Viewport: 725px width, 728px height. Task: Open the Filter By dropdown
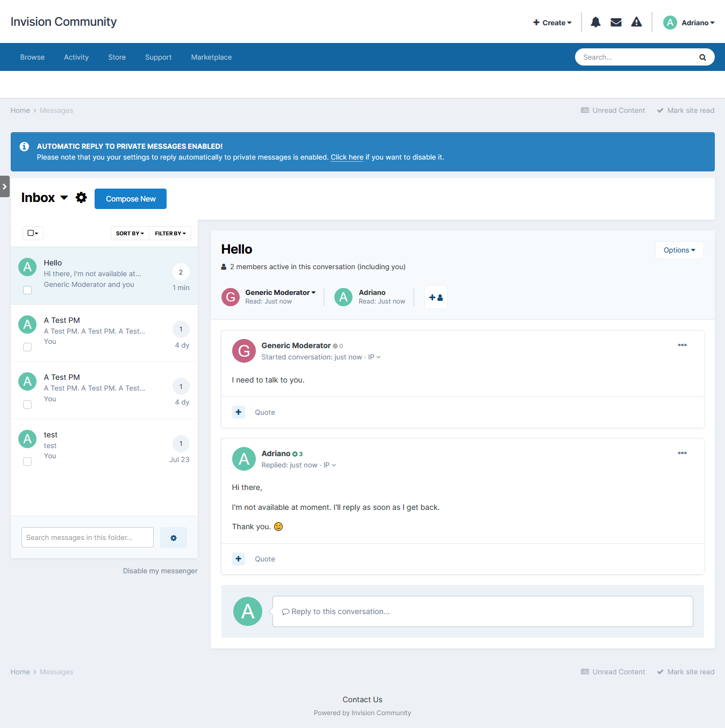170,233
